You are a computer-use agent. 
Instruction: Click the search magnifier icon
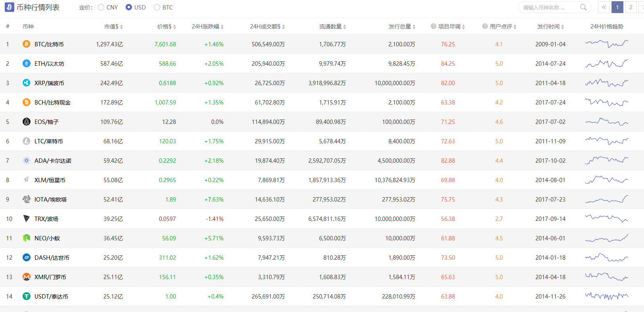tap(583, 7)
